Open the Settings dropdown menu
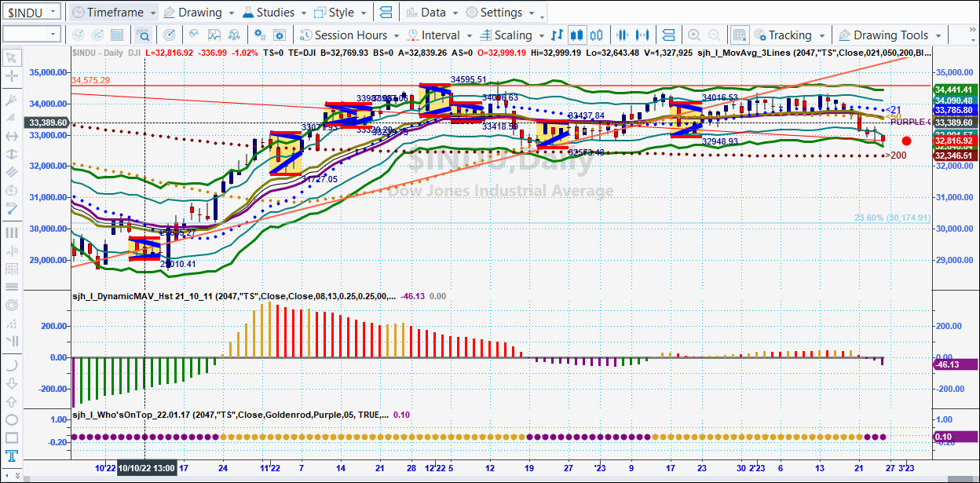980x483 pixels. tap(500, 13)
